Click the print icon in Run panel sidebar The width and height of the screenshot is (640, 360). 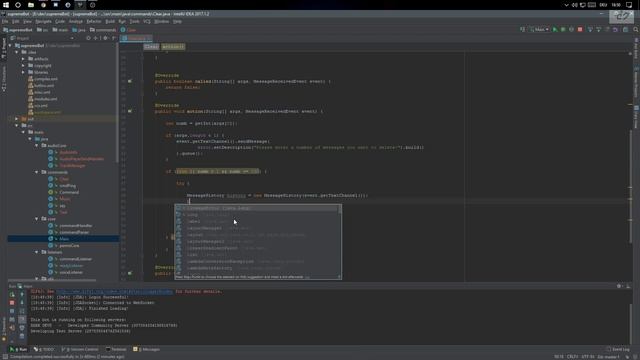[x=22, y=327]
